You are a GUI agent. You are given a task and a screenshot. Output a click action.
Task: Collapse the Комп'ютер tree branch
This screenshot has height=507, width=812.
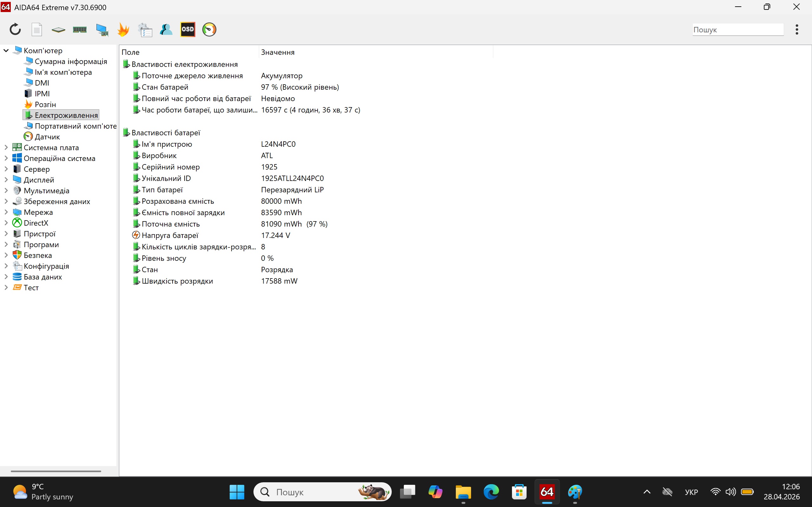click(x=5, y=50)
